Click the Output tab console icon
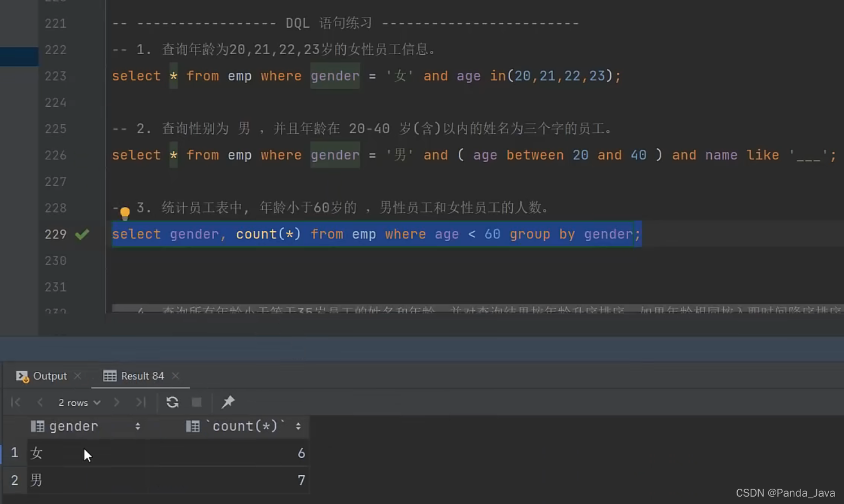The height and width of the screenshot is (504, 844). pyautogui.click(x=22, y=376)
